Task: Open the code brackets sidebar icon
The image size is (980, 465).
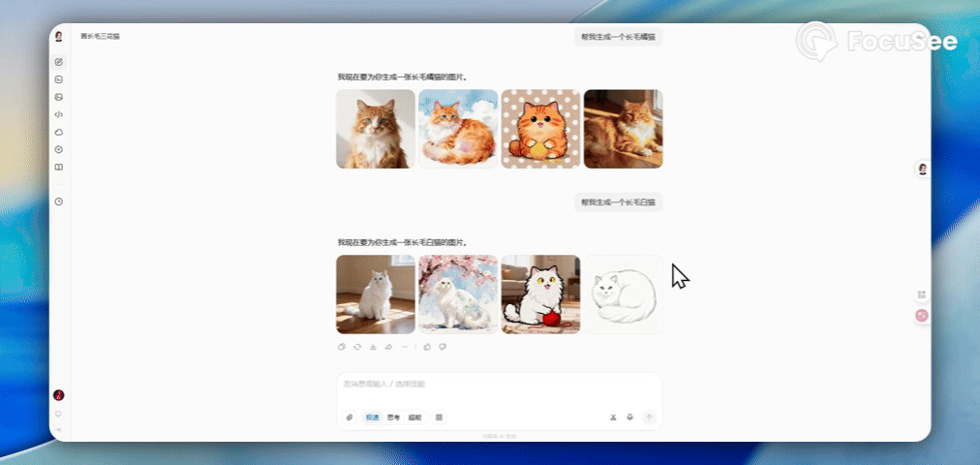Action: 59,114
